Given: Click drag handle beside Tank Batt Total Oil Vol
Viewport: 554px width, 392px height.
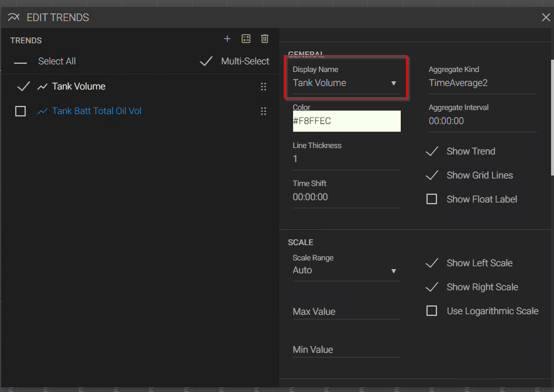Looking at the screenshot, I should click(263, 111).
